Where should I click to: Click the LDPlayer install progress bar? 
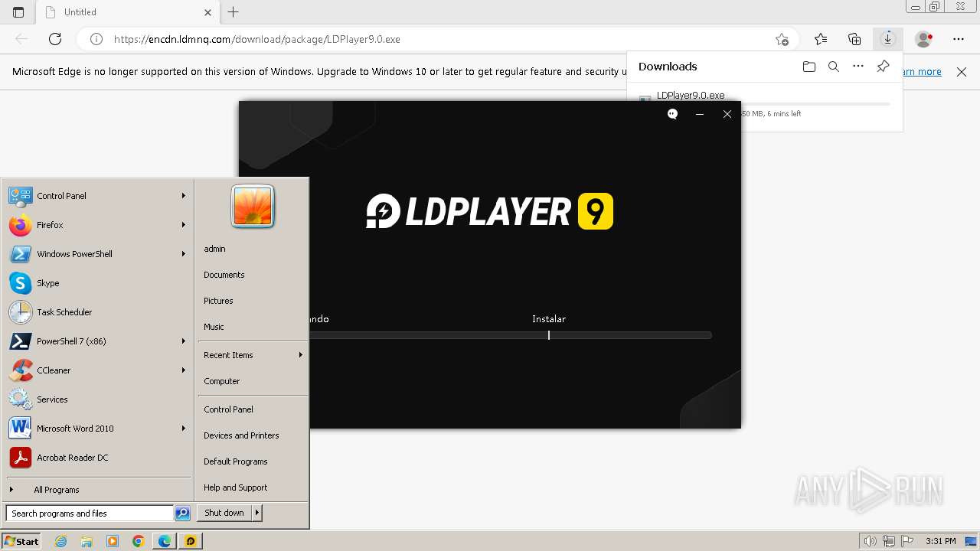coord(509,335)
